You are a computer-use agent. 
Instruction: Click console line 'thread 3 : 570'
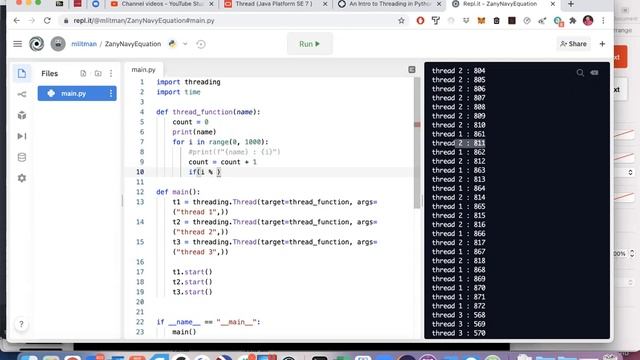458,333
